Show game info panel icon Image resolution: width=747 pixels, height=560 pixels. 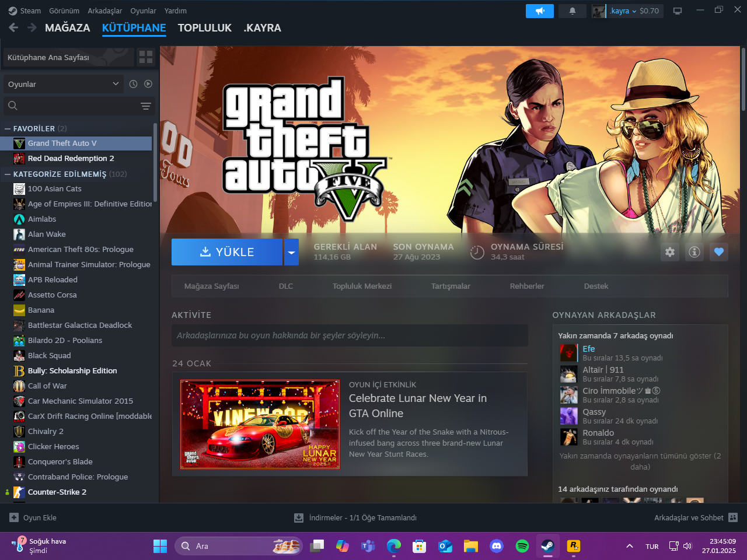coord(694,252)
